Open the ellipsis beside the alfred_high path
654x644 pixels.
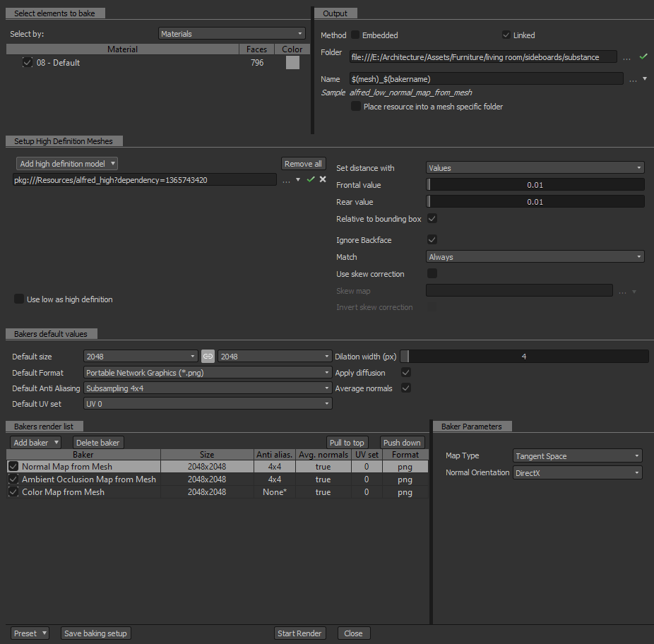[286, 180]
